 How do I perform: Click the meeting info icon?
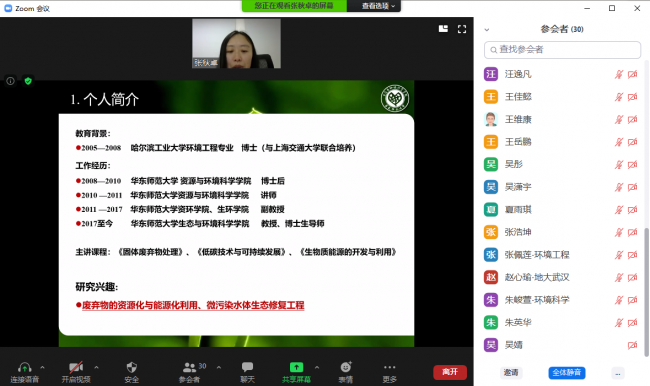pyautogui.click(x=10, y=81)
